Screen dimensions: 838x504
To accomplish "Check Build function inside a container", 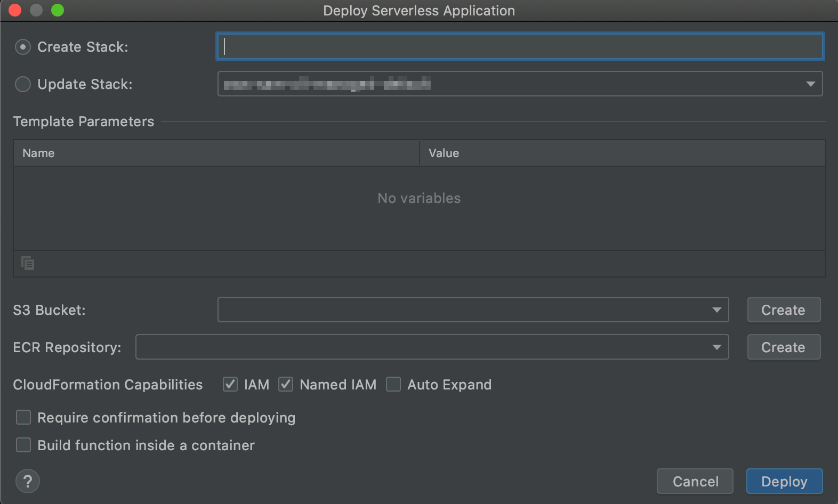I will (x=23, y=445).
